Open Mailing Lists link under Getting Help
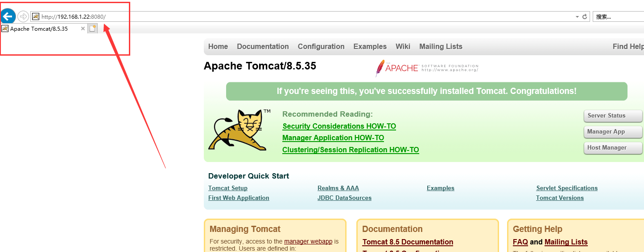This screenshot has width=644, height=252. (566, 242)
